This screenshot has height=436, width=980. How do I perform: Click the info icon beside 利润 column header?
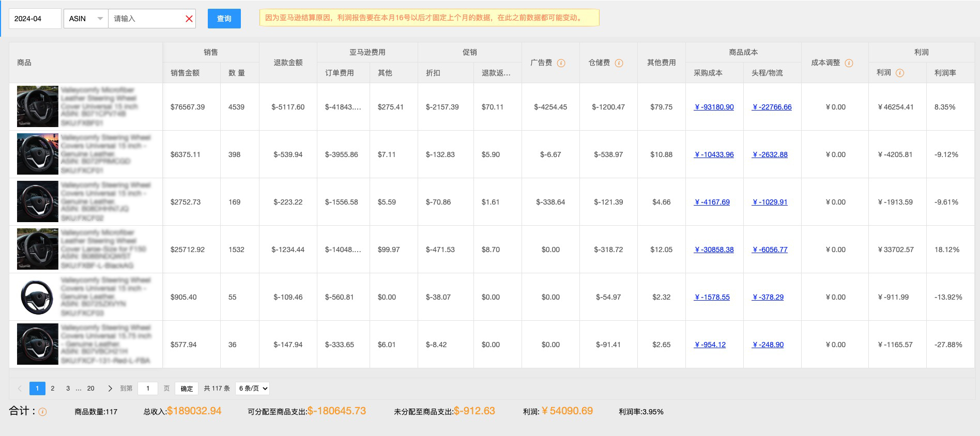click(x=900, y=73)
